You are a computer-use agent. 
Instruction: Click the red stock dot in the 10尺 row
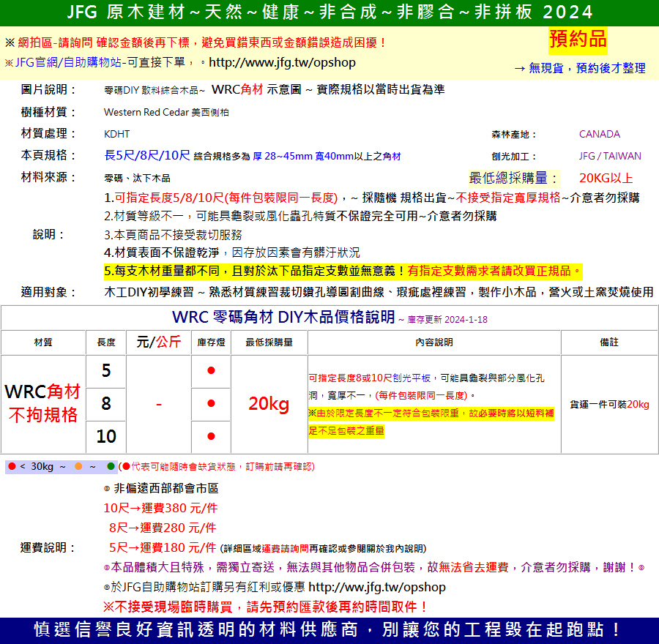[211, 436]
